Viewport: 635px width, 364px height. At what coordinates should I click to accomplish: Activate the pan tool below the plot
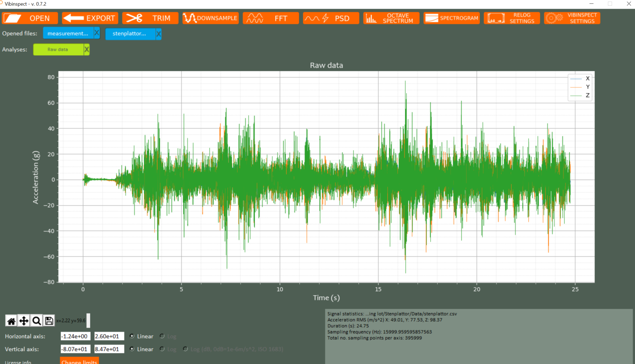[x=24, y=321]
